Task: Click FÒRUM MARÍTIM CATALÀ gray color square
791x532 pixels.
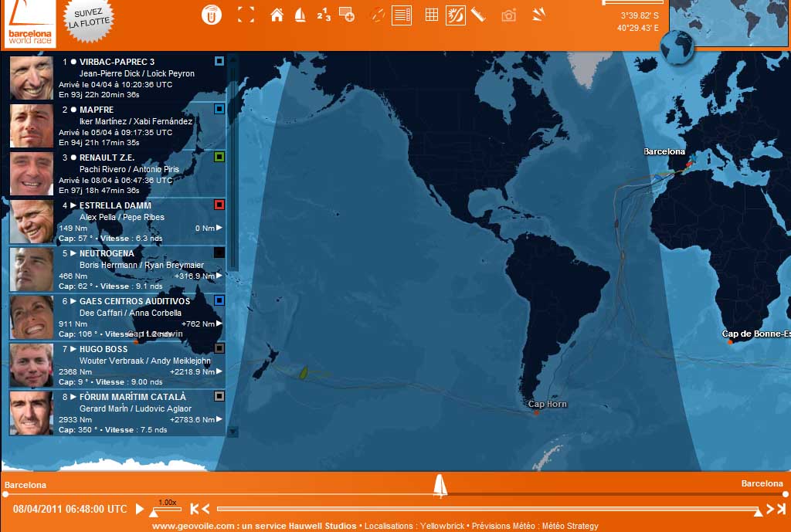Action: [x=219, y=396]
